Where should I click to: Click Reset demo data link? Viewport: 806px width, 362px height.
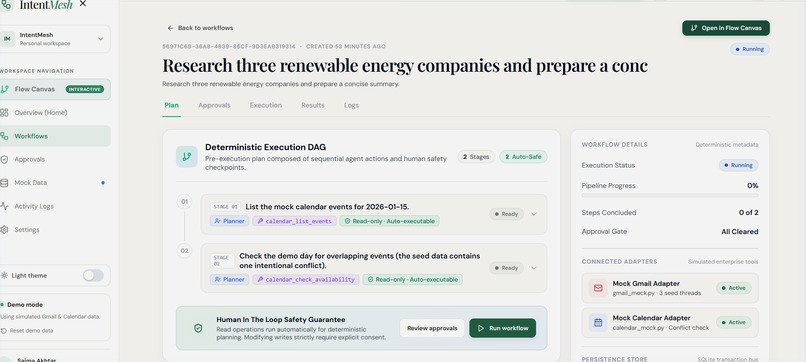pyautogui.click(x=31, y=331)
